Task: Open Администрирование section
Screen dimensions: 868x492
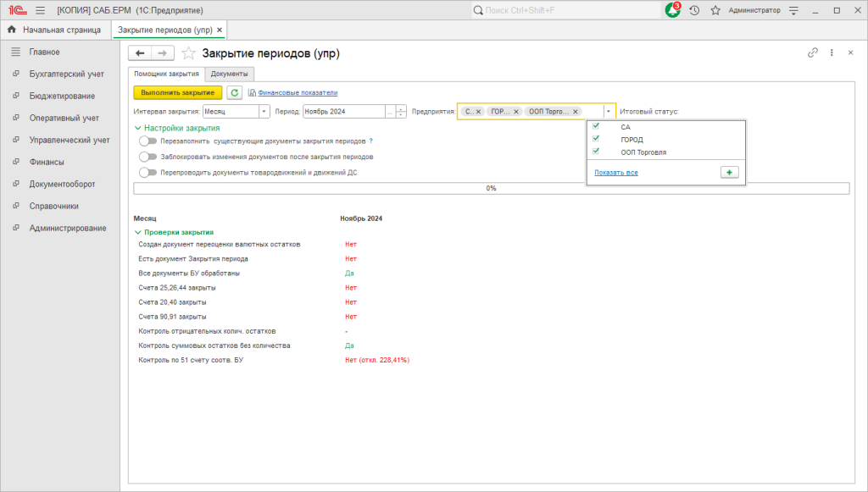Action: [68, 229]
